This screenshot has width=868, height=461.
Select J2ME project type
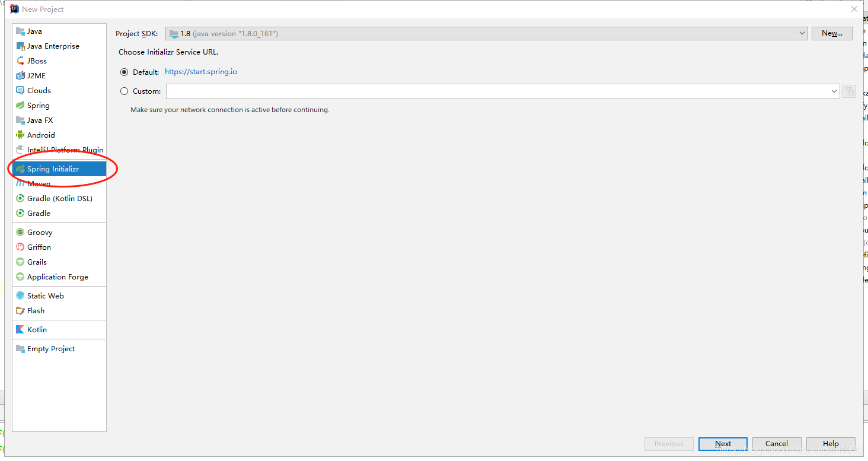pyautogui.click(x=59, y=76)
